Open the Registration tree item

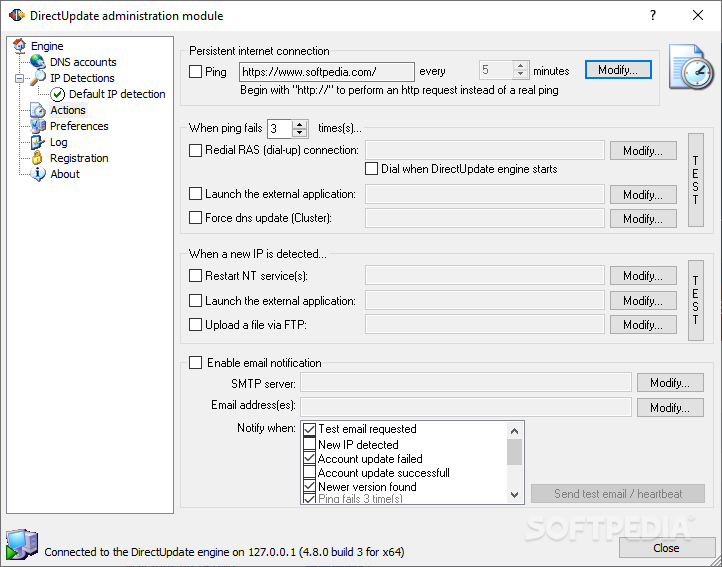coord(79,158)
